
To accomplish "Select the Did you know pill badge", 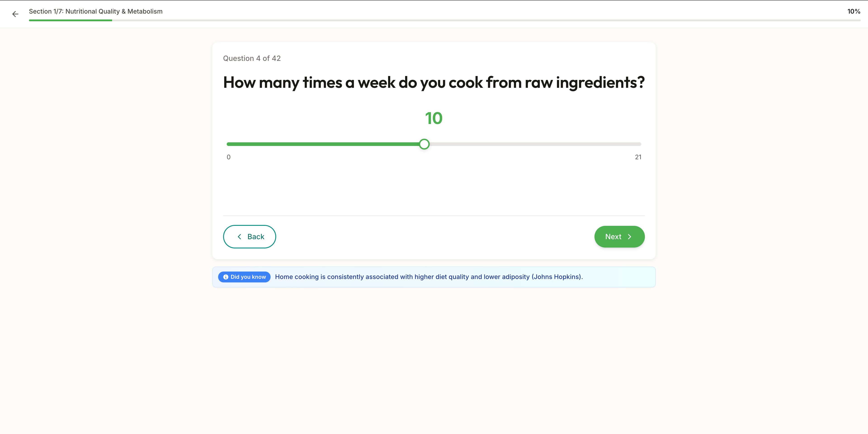I will tap(244, 277).
